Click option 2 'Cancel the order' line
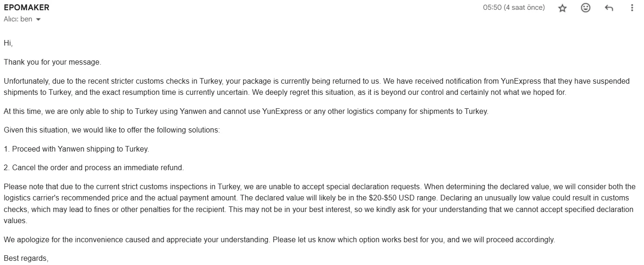 (x=94, y=167)
